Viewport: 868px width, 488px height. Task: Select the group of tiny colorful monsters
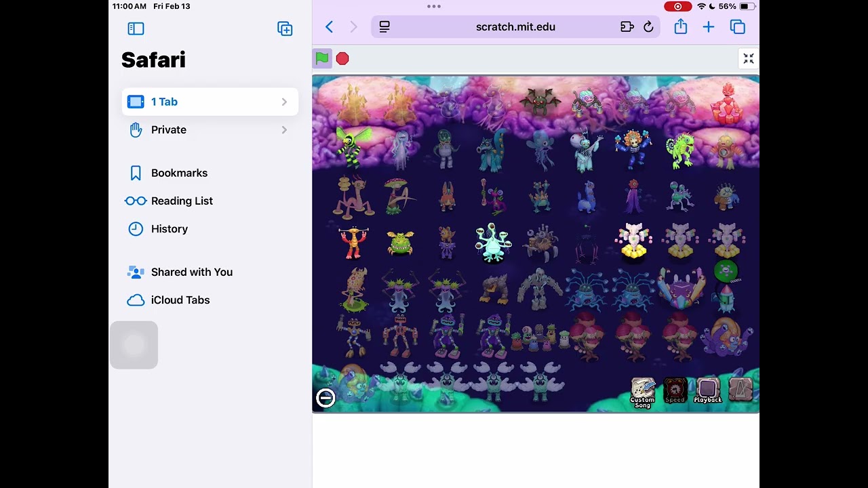coord(540,337)
